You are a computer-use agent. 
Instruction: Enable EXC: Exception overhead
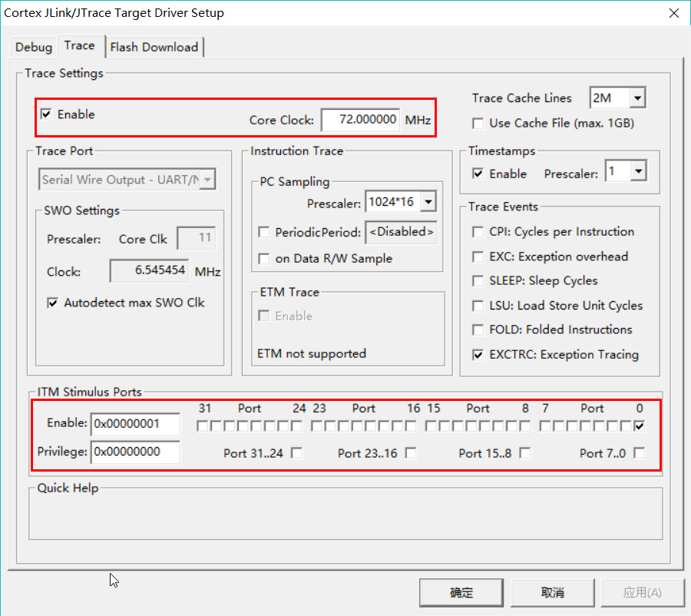coord(478,257)
